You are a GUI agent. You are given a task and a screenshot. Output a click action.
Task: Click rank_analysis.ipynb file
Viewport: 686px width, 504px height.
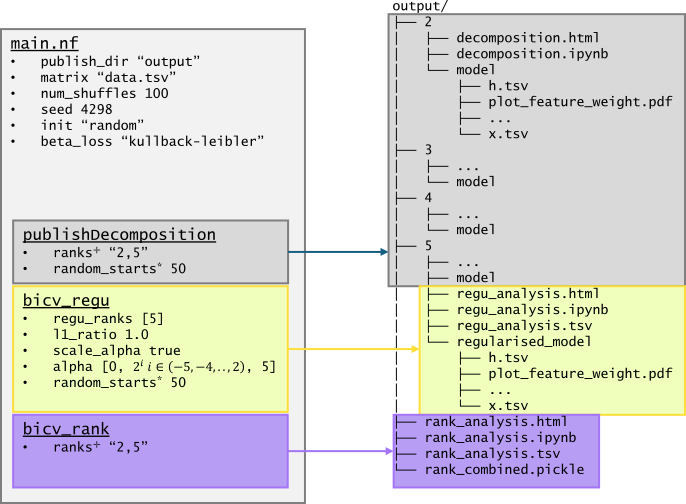500,438
